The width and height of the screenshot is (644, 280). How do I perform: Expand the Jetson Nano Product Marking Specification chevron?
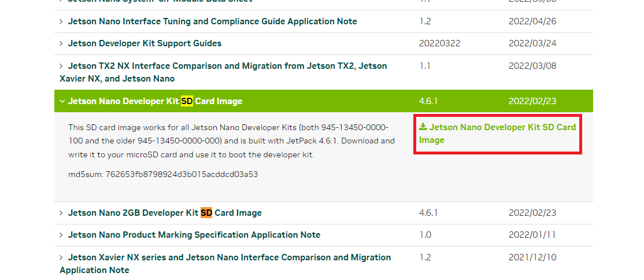click(61, 235)
